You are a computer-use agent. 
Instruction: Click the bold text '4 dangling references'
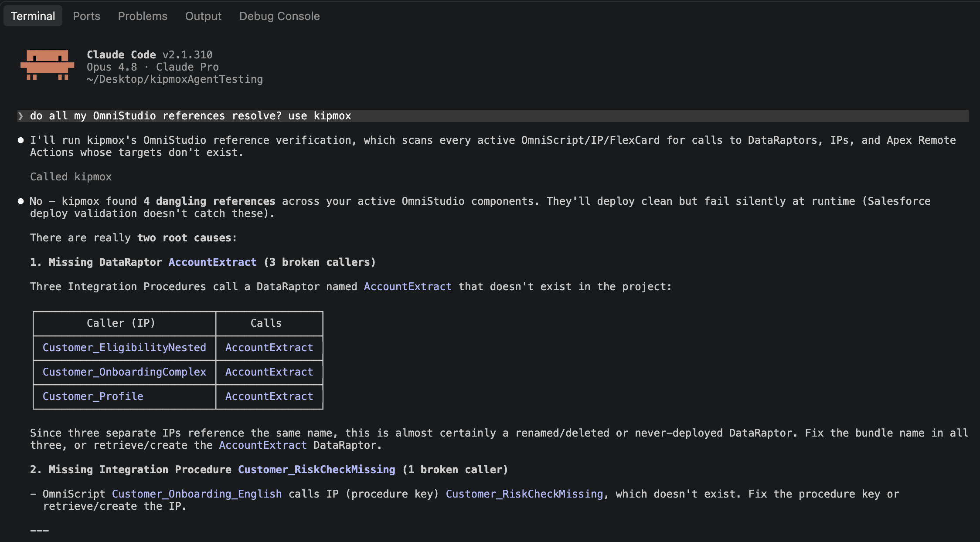pyautogui.click(x=209, y=201)
